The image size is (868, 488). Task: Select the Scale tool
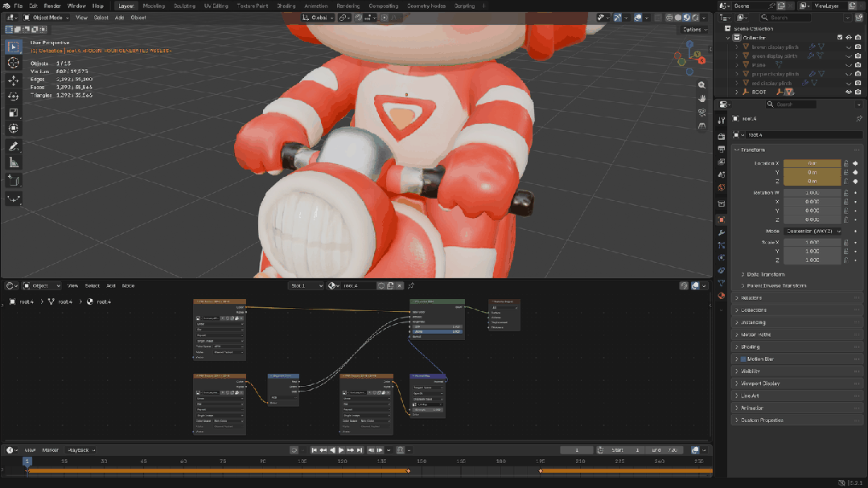14,113
